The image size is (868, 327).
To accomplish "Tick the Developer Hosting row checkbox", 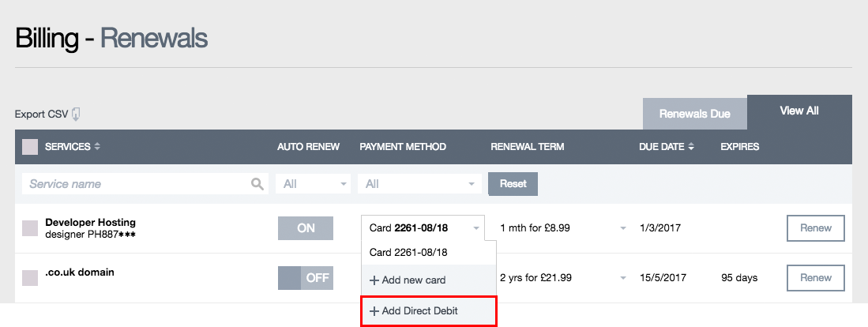I will (x=30, y=228).
